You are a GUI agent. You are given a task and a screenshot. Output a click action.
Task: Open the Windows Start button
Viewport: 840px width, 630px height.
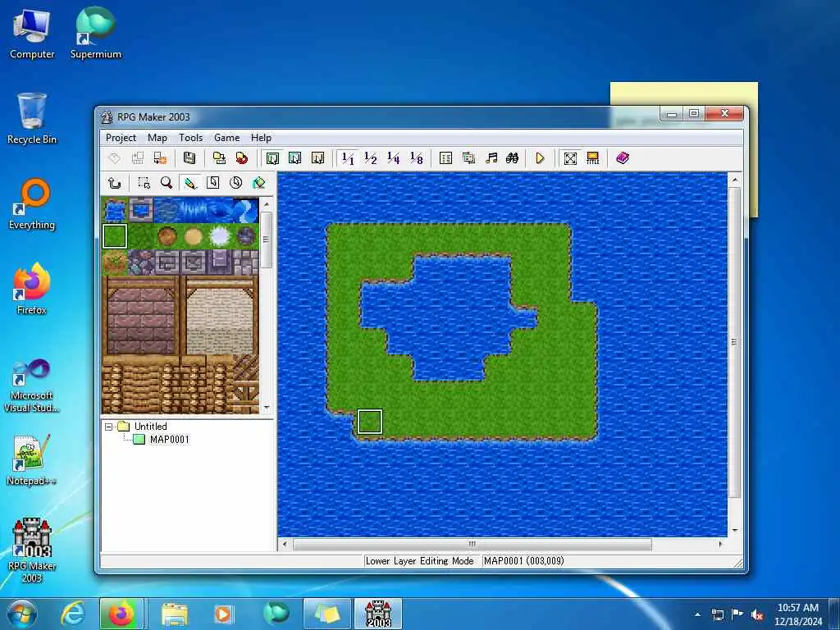pos(22,614)
